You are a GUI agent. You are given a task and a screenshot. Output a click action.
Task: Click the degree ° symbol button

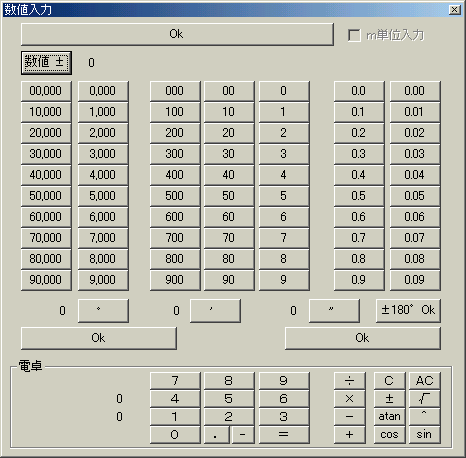(103, 311)
